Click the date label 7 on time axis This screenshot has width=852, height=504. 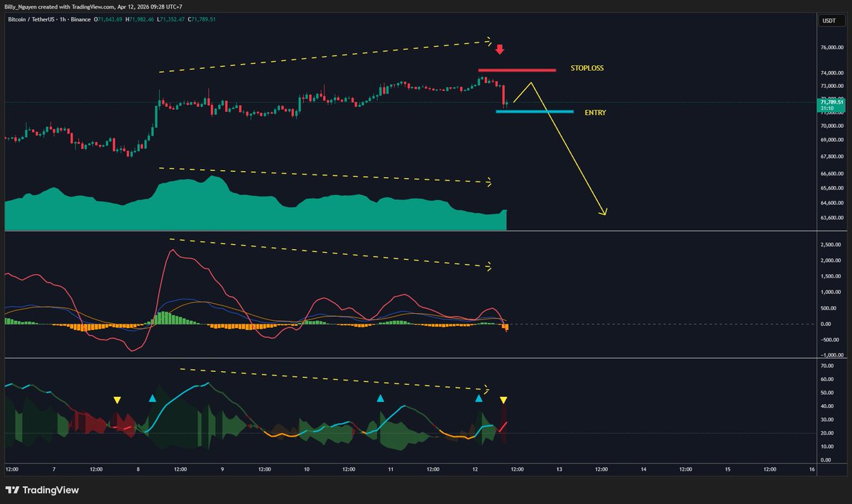54,469
